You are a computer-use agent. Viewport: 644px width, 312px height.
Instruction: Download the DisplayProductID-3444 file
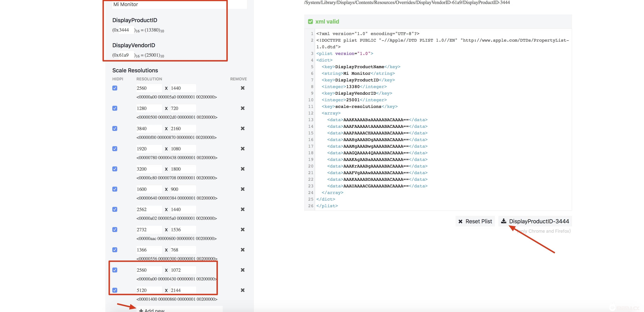pos(535,221)
